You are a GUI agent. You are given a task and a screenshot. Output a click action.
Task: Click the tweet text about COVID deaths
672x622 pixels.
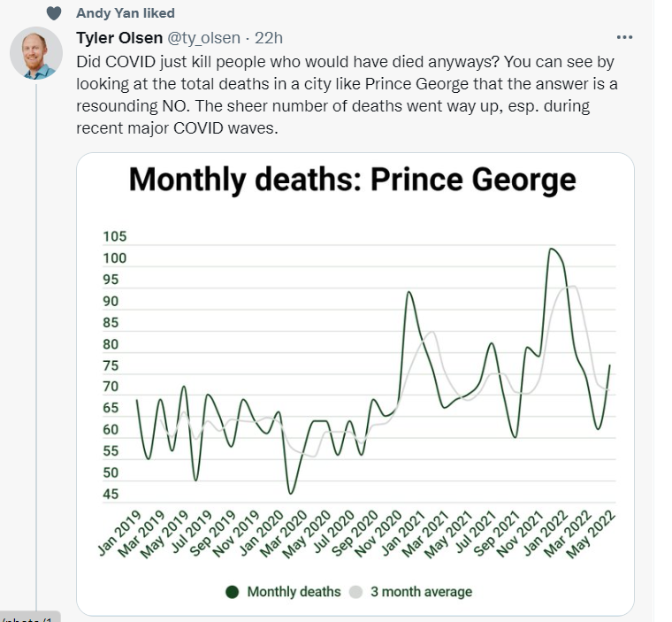click(347, 95)
